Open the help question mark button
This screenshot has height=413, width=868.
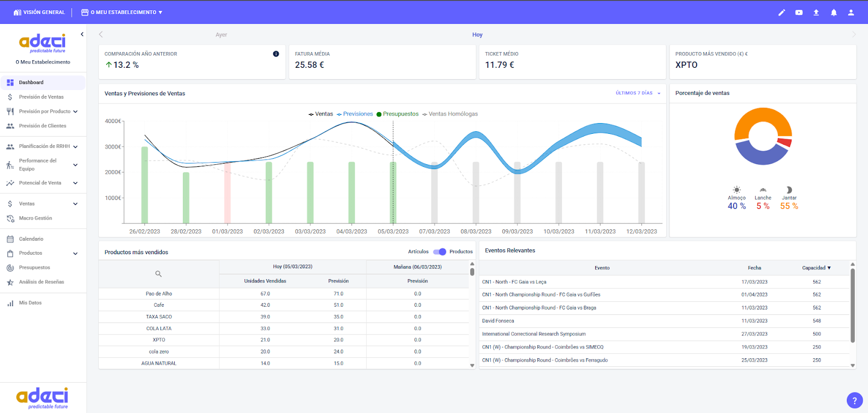[854, 401]
